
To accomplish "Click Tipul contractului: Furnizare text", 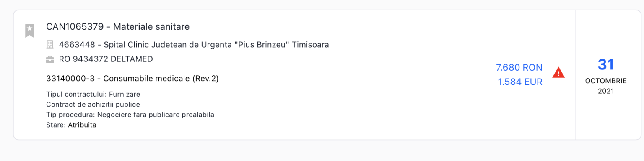I will (93, 94).
